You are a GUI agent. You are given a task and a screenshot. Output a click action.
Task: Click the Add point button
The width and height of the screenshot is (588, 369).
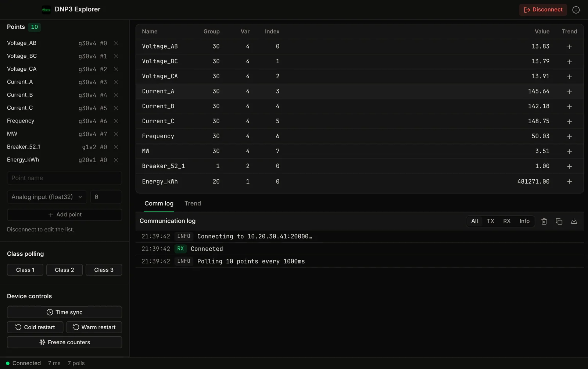(64, 215)
